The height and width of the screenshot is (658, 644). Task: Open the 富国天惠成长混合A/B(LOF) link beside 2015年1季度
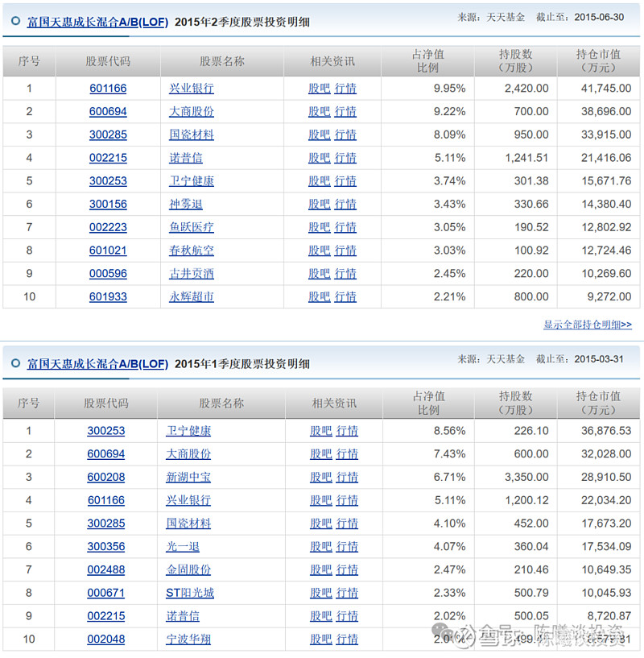(97, 364)
